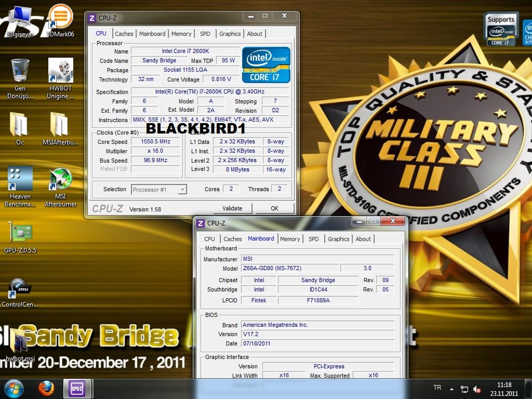Open the Processor #1 selection dropdown
The height and width of the screenshot is (399, 532).
159,189
